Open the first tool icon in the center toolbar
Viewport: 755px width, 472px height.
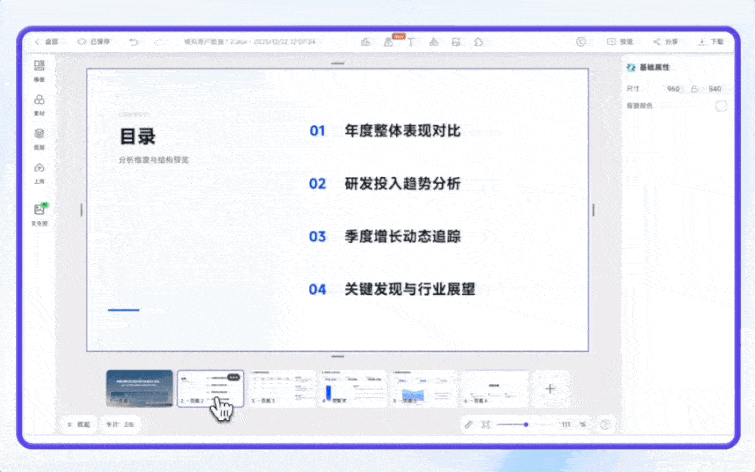[x=365, y=42]
